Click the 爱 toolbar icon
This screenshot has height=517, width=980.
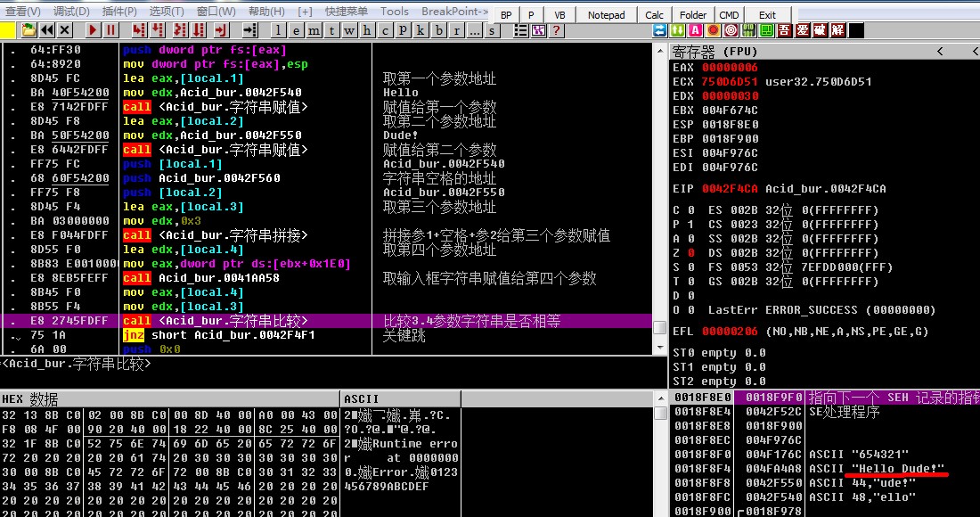(x=803, y=30)
